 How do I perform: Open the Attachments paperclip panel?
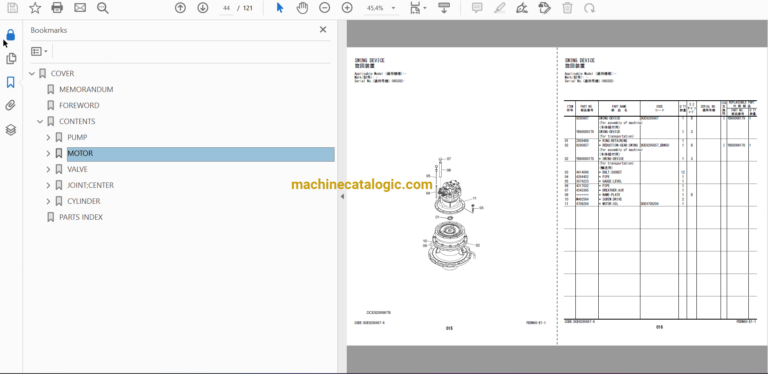pos(11,106)
